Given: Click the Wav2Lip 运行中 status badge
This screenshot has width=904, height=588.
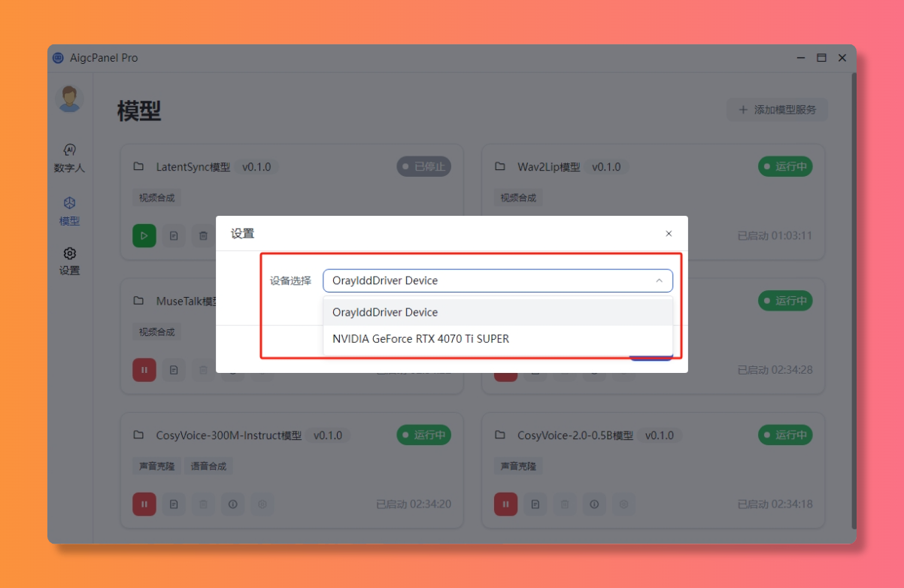Looking at the screenshot, I should pyautogui.click(x=785, y=167).
